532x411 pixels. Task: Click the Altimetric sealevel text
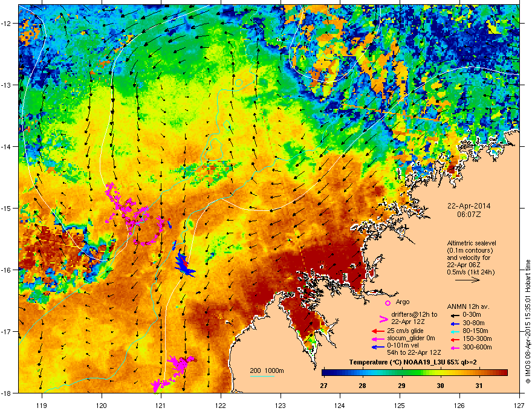coord(472,243)
